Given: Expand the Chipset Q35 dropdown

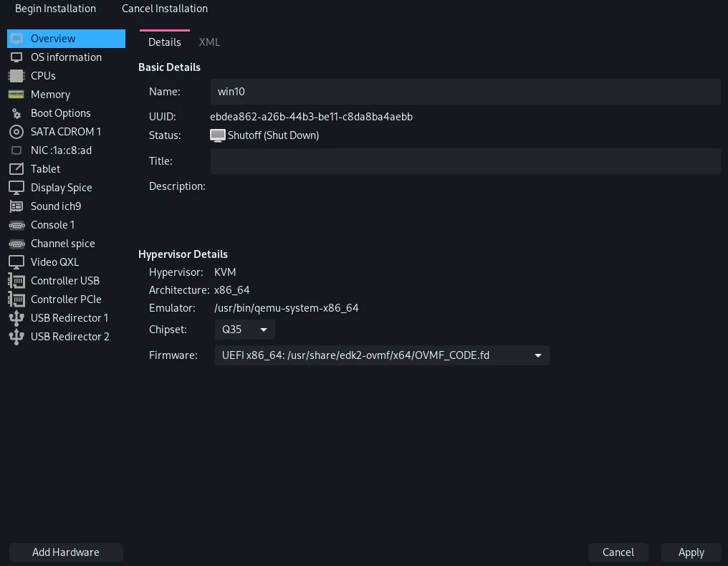Looking at the screenshot, I should point(244,330).
